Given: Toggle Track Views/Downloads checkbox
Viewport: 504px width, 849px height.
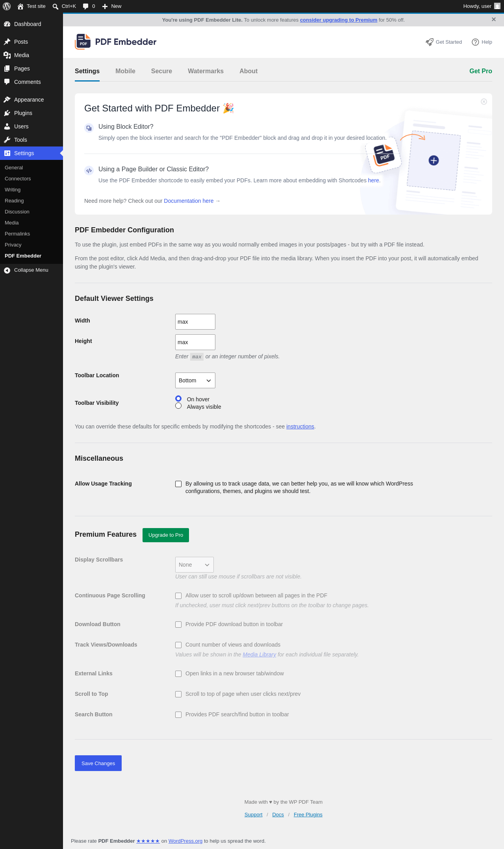Looking at the screenshot, I should [x=178, y=645].
